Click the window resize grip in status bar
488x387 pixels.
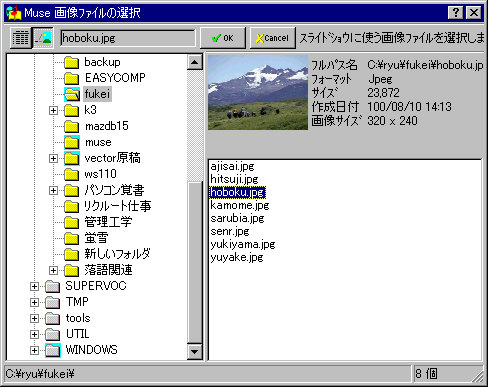[x=477, y=376]
